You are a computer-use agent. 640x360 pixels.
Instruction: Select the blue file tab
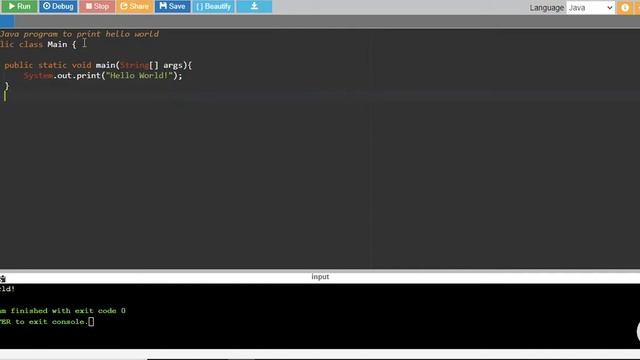7,21
